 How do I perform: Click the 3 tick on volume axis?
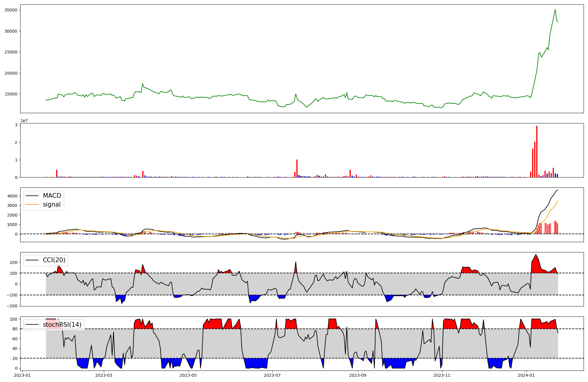(x=16, y=125)
